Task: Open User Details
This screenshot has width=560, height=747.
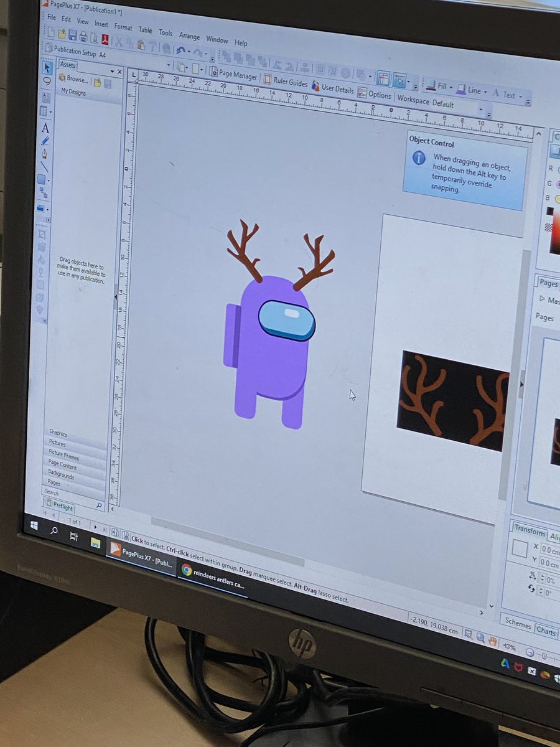Action: 333,88
